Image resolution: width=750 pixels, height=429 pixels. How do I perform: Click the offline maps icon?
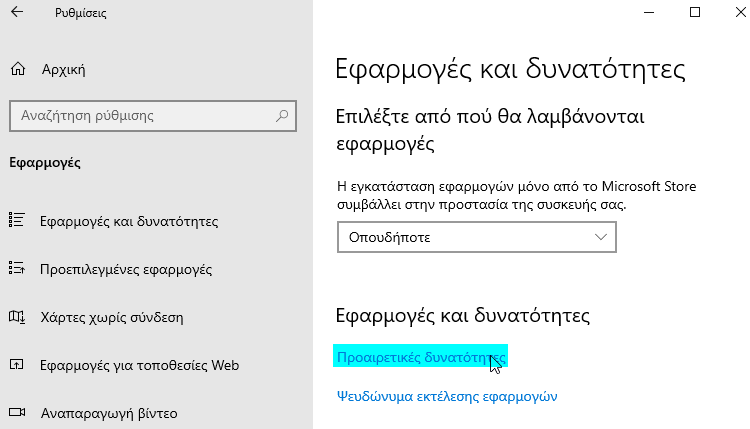click(x=17, y=317)
